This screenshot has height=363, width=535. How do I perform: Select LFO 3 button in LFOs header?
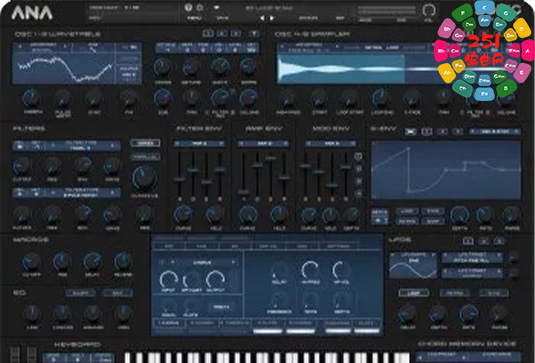[x=499, y=241]
